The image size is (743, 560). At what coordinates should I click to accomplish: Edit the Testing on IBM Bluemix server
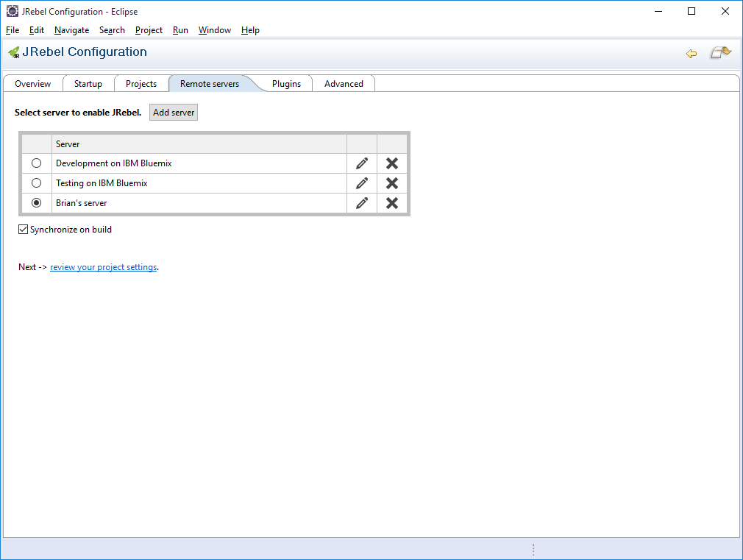(362, 183)
